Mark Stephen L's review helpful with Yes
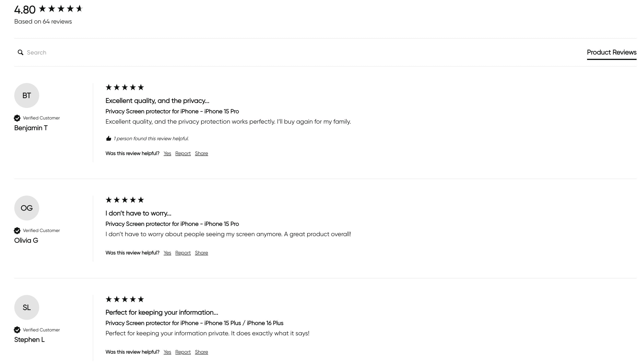Viewport: 644px width, 363px height. point(167,352)
